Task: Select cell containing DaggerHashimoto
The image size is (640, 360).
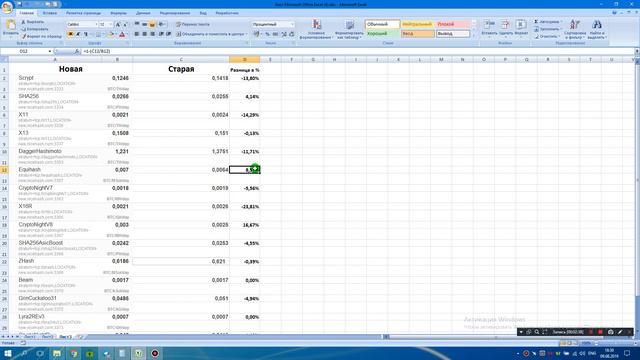Action: click(x=56, y=151)
